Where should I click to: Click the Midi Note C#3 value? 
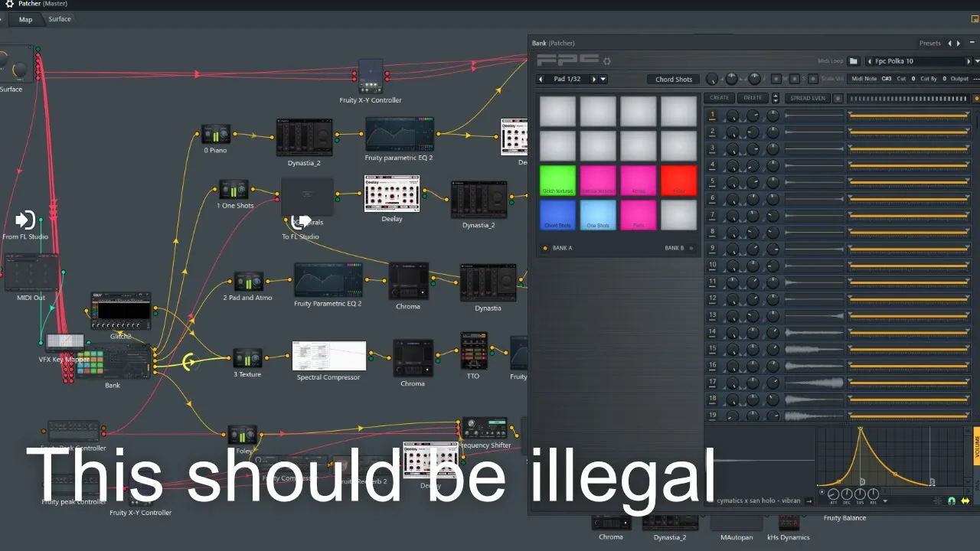(887, 79)
